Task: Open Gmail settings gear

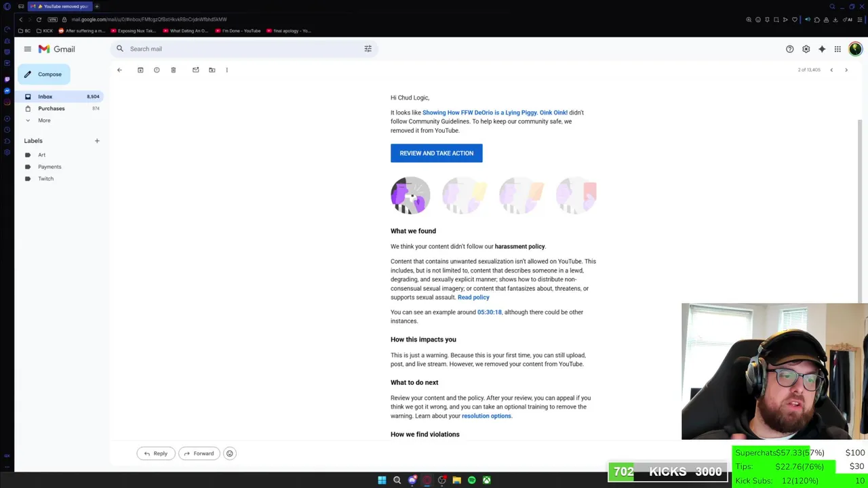Action: pyautogui.click(x=806, y=49)
